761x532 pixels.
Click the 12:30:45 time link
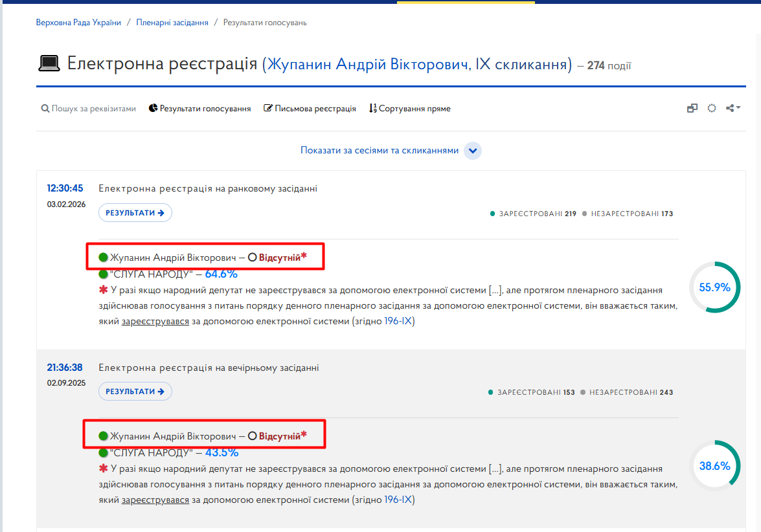(x=65, y=188)
